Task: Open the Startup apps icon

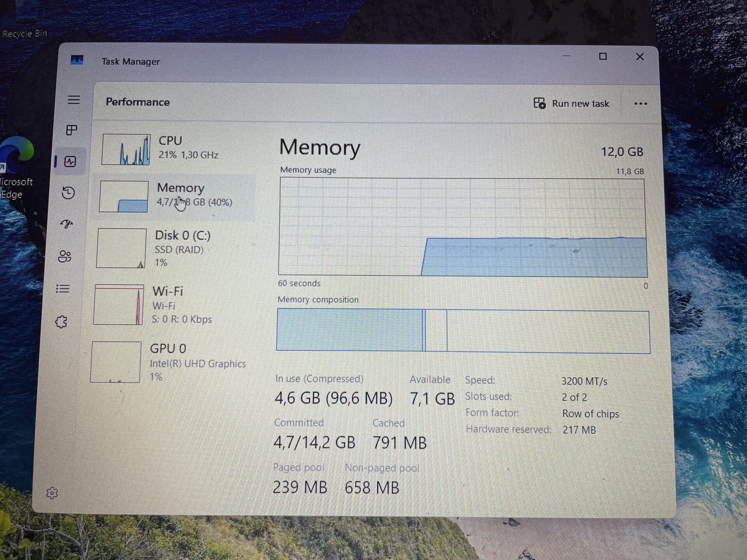Action: 67,224
